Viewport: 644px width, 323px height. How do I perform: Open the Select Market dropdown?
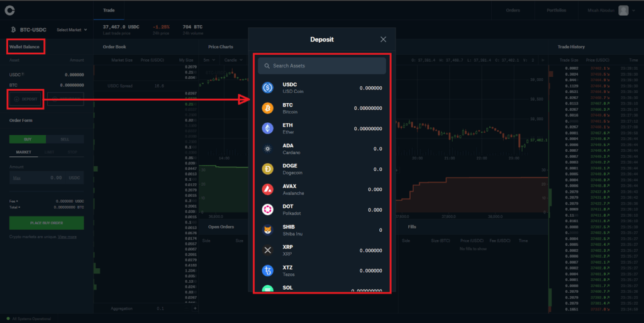[70, 30]
